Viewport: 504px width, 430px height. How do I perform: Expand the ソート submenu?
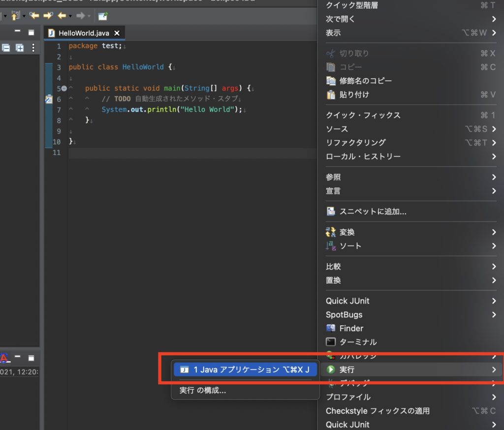410,246
